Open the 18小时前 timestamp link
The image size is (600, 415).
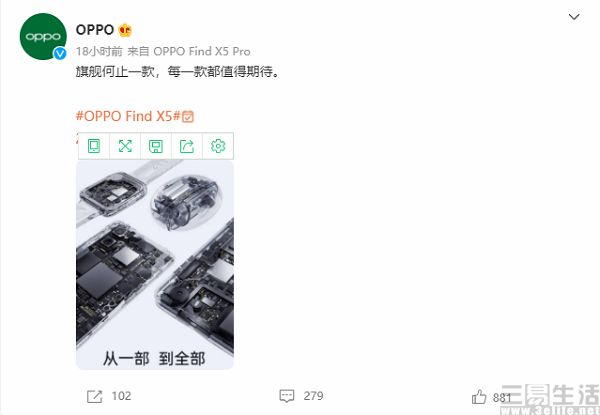click(x=99, y=51)
